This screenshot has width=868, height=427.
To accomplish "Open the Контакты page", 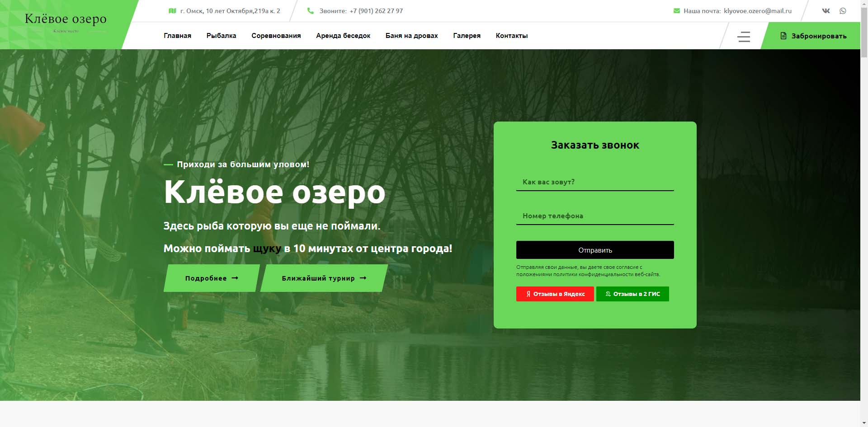I will [511, 35].
